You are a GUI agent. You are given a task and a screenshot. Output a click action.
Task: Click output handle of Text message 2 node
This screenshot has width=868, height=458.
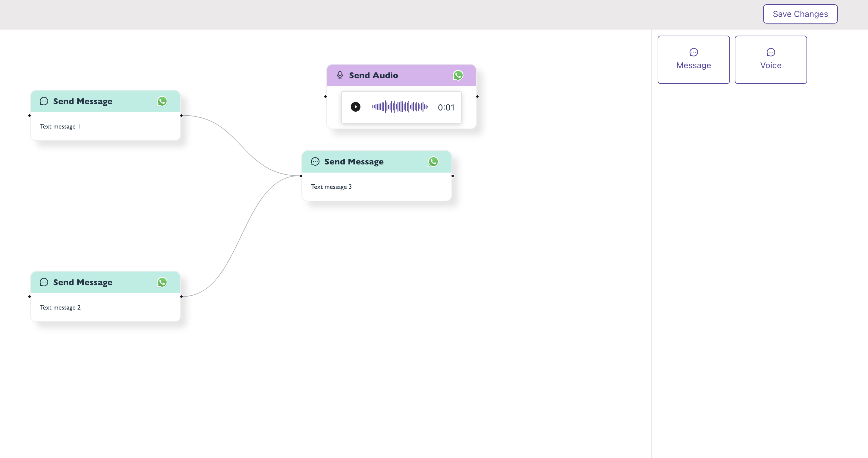click(181, 297)
